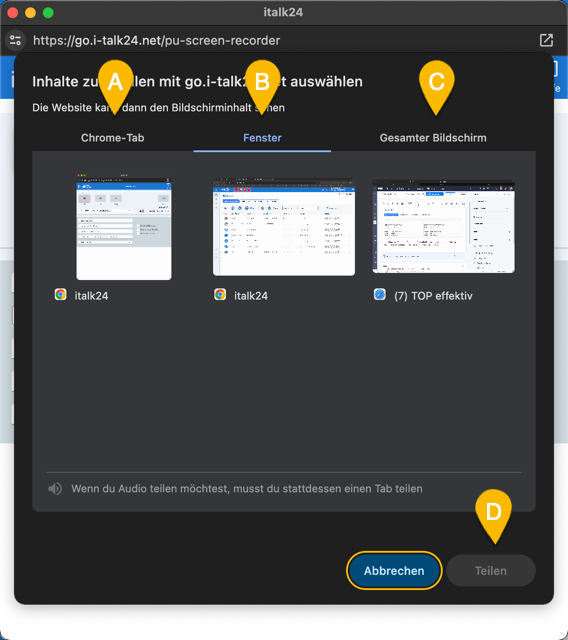Click the Safari icon next to TOP effektiv
568x640 pixels.
click(x=379, y=295)
